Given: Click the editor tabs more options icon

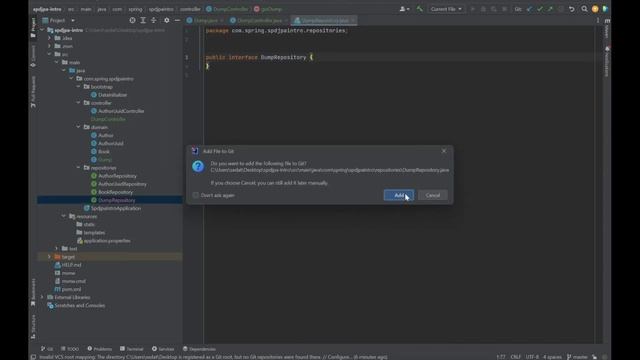Looking at the screenshot, I should click(598, 20).
